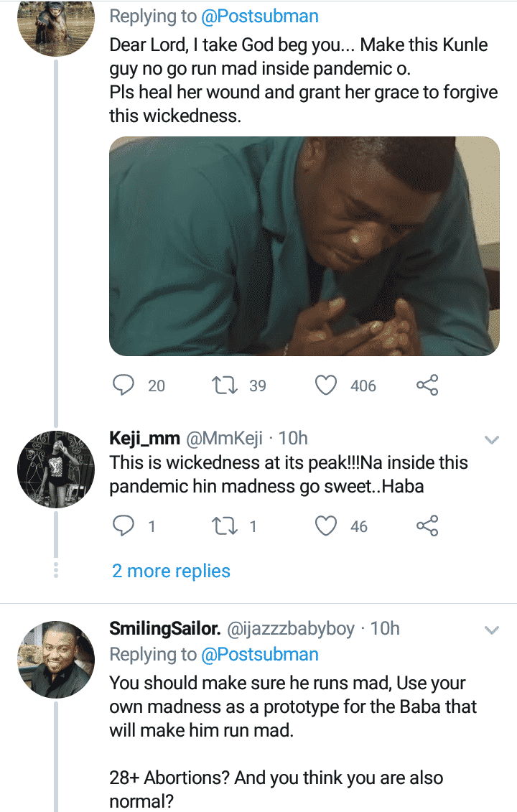Tap the top tweet author's avatar
This screenshot has width=517, height=812.
tap(56, 25)
